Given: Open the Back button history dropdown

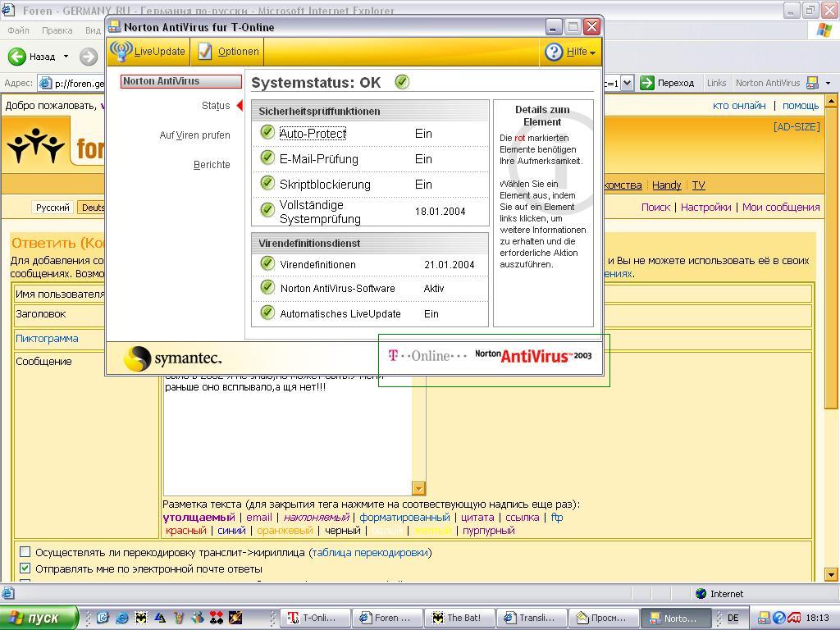Looking at the screenshot, I should (x=66, y=57).
